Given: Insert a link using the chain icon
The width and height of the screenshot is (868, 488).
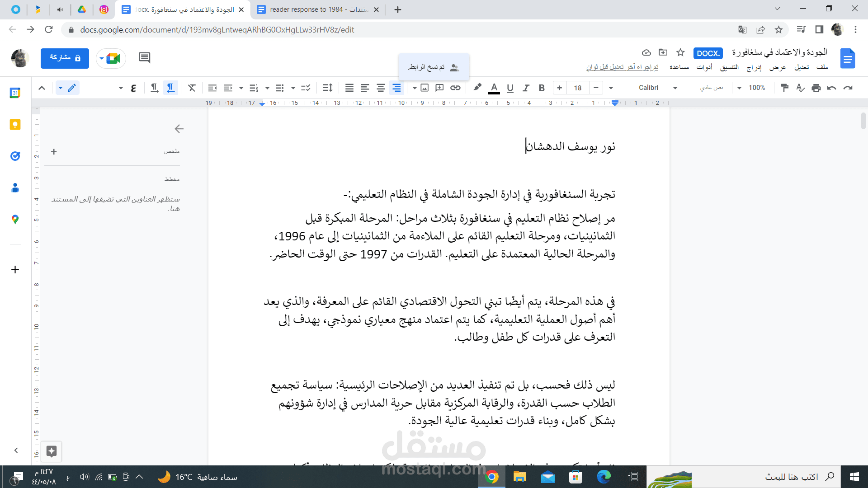Looking at the screenshot, I should [x=455, y=88].
